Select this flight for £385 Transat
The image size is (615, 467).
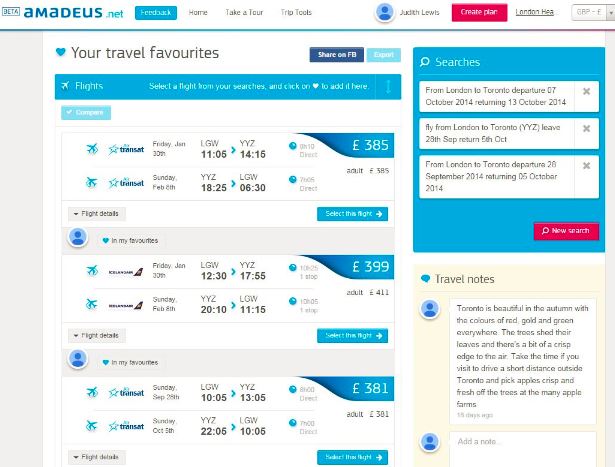[x=352, y=213]
